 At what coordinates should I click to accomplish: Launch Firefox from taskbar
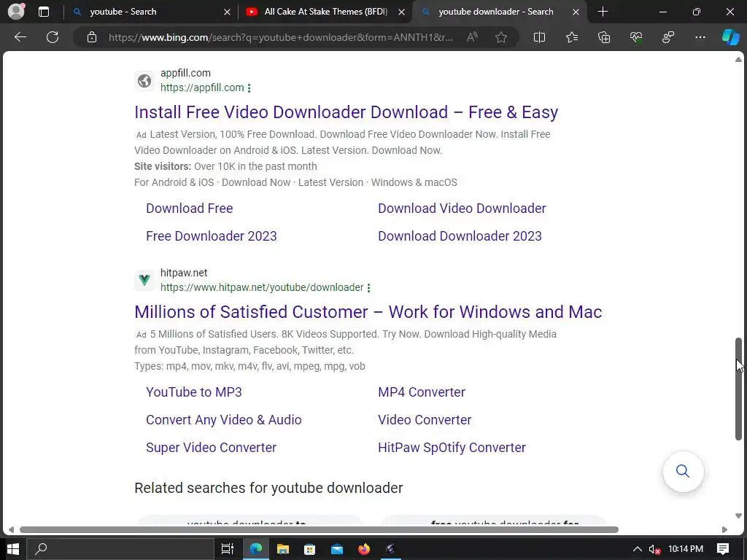pos(364,549)
